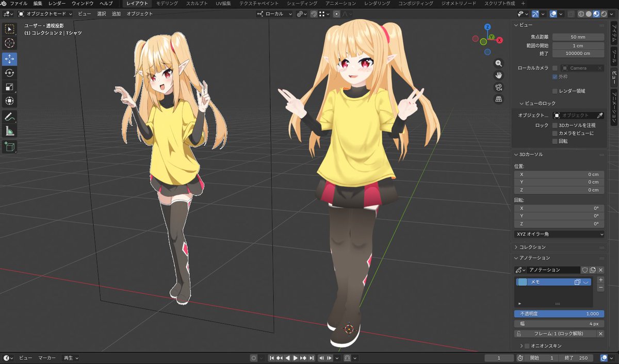This screenshot has width=619, height=364.
Task: Click the メモ layer color swatch
Action: (523, 282)
